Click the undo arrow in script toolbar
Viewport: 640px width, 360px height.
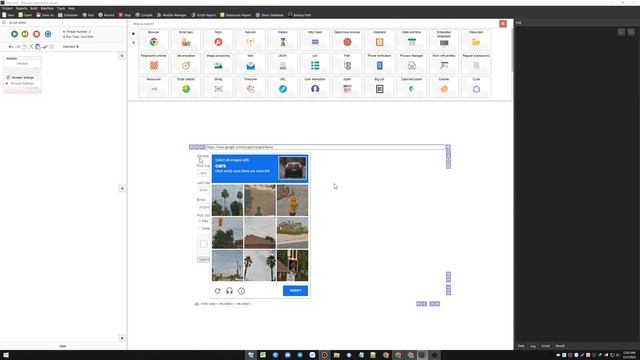click(x=11, y=47)
